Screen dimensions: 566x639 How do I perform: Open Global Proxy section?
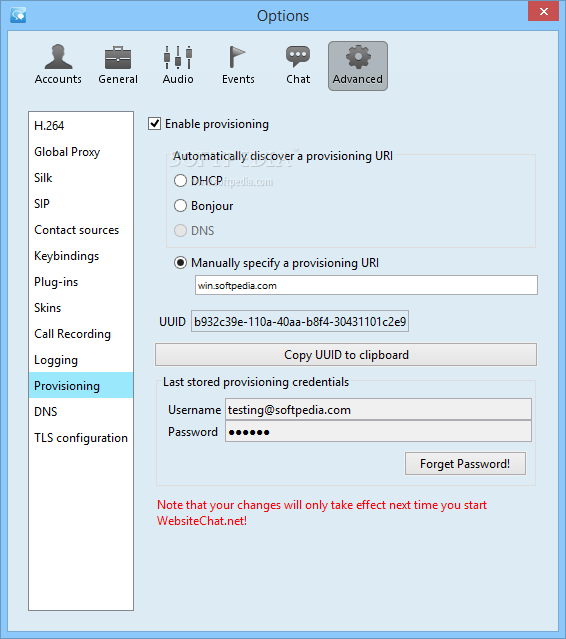[x=81, y=152]
